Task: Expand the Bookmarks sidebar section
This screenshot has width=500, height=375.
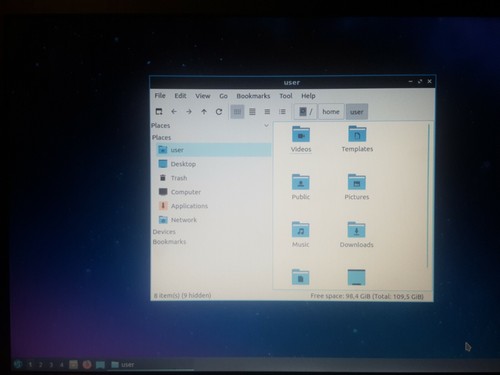Action: tap(169, 242)
